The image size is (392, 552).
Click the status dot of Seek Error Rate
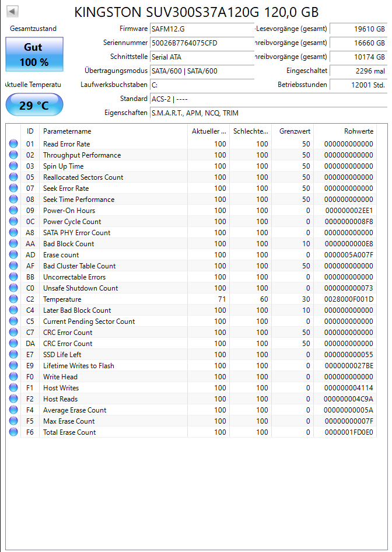click(13, 188)
